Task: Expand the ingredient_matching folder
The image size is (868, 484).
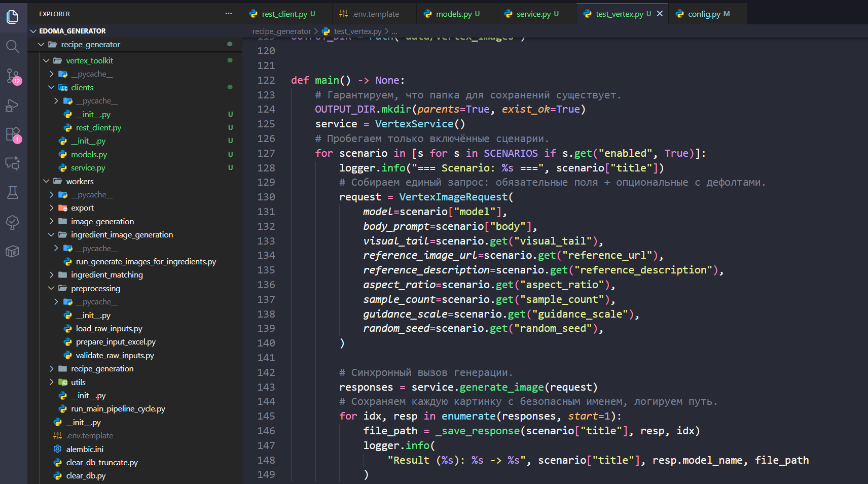Action: point(51,275)
